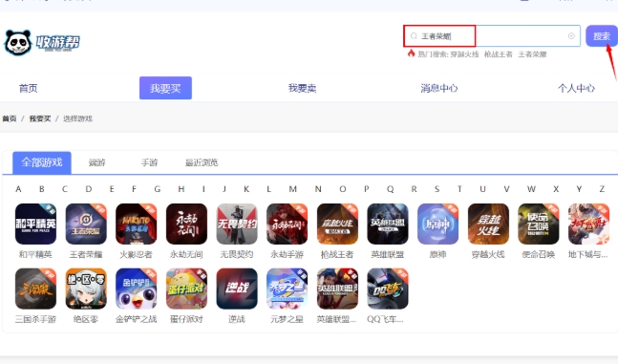Filter games by letter G
Screen dimensions: 618x364
pos(158,189)
